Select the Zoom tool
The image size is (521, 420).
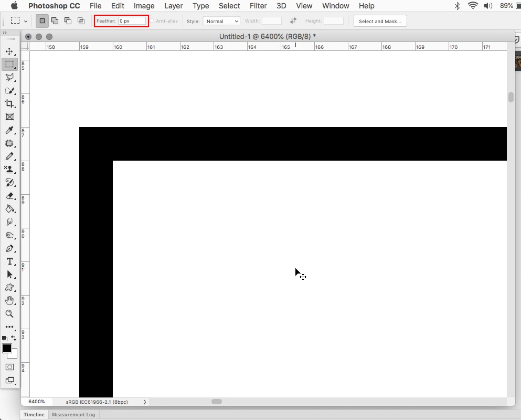(9, 314)
